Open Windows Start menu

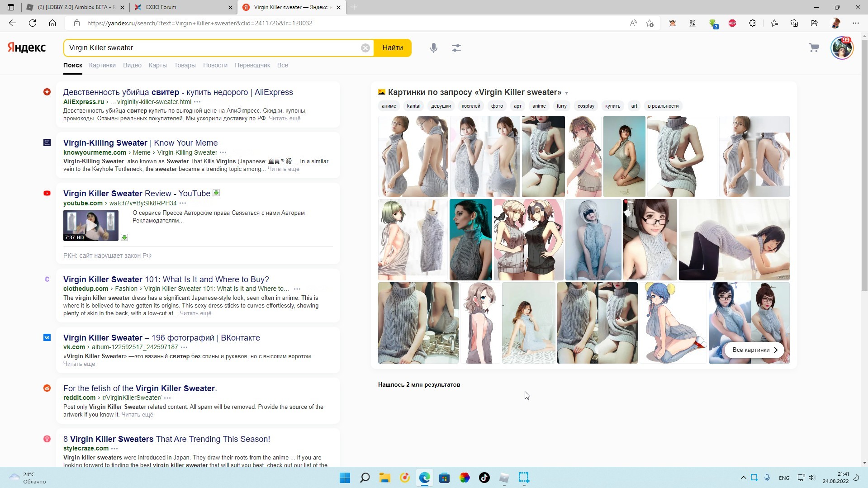coord(345,478)
